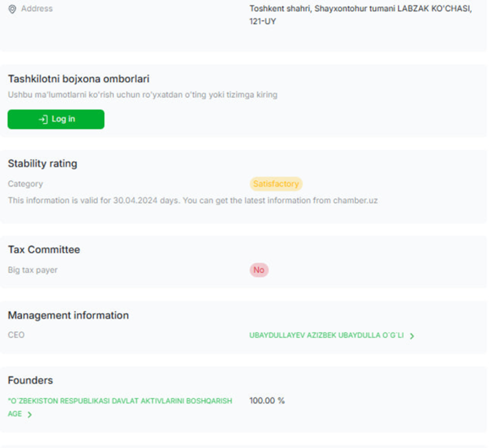Open founder O'zbekiston Respublikasi Davlat Aktivlarini link
The height and width of the screenshot is (448, 489).
point(120,407)
